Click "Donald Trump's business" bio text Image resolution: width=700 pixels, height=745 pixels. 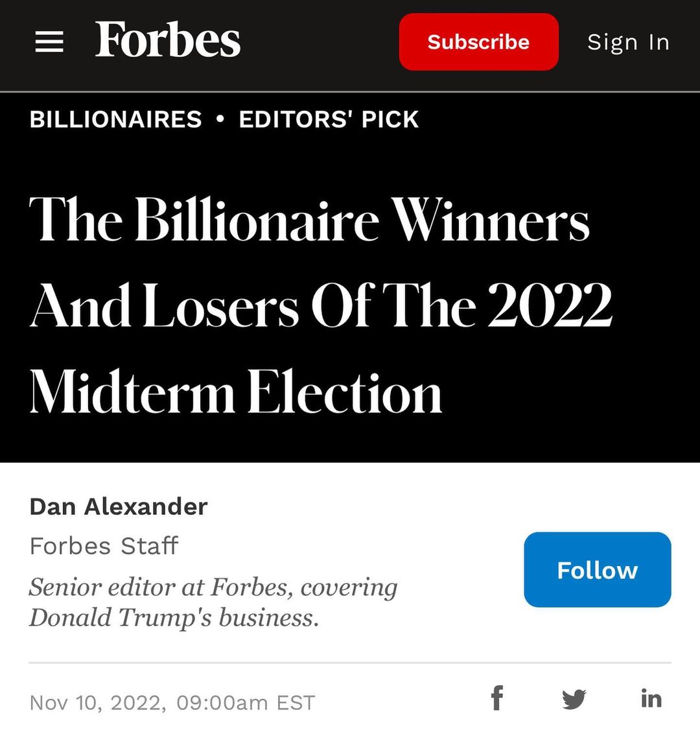(174, 618)
